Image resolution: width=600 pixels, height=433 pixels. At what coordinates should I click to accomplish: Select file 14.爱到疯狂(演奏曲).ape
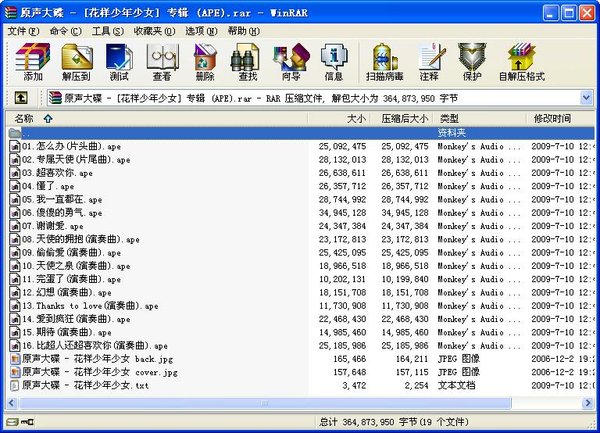pyautogui.click(x=76, y=319)
